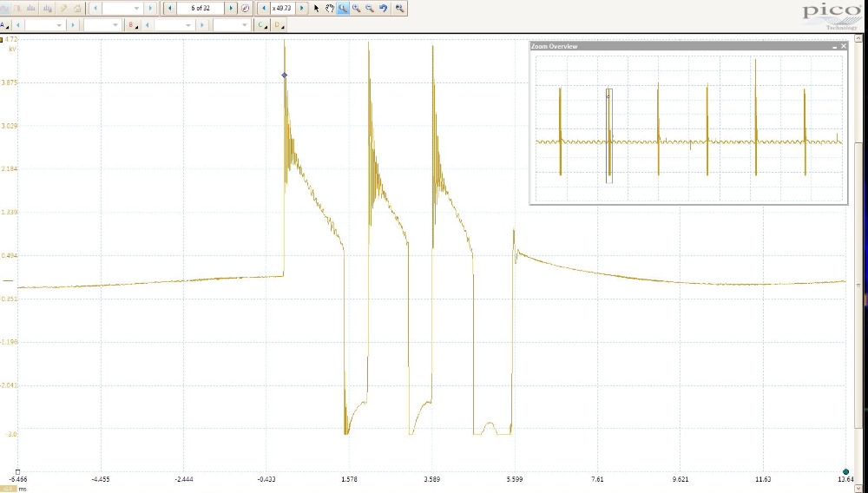
Task: Select the arrow pointer selection tool
Action: tap(317, 8)
